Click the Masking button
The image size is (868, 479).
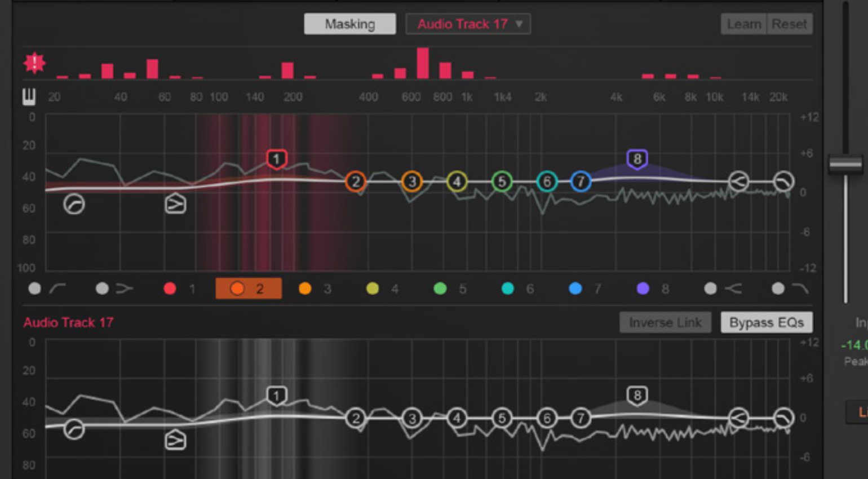[350, 24]
